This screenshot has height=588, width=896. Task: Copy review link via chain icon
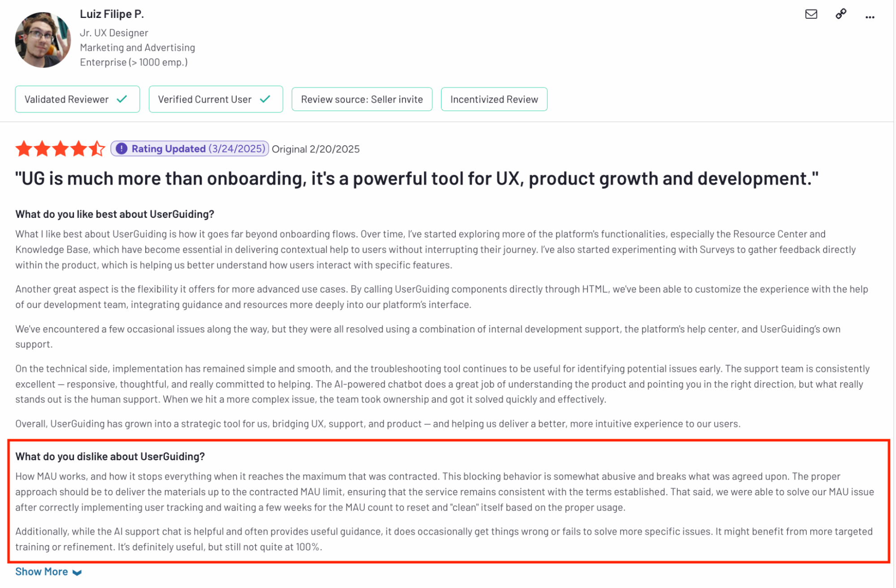coord(841,14)
